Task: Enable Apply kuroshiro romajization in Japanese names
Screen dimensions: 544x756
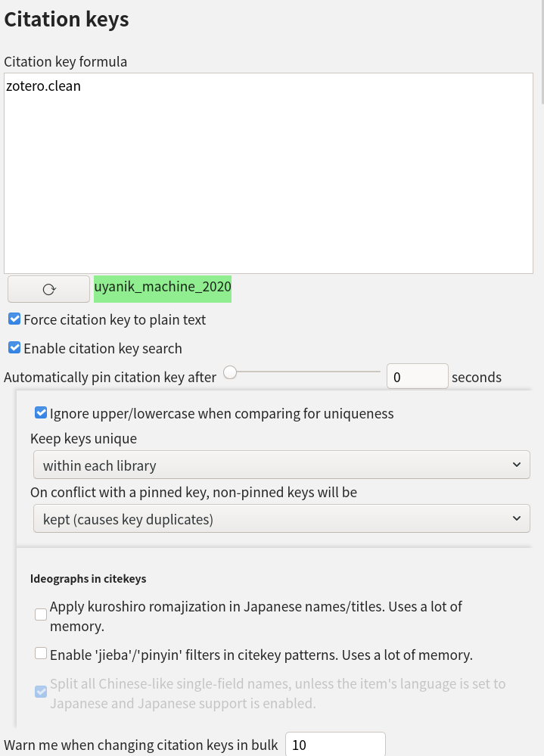Action: coord(40,614)
